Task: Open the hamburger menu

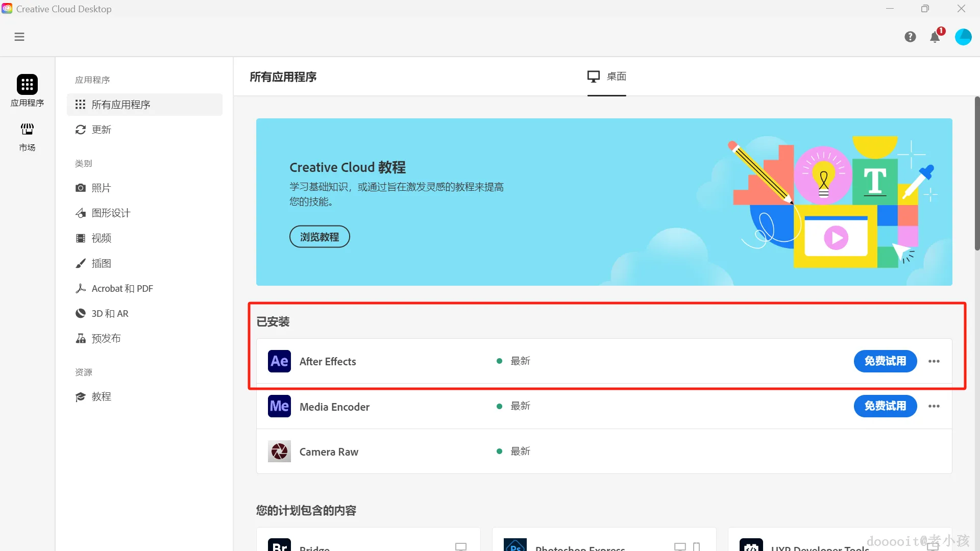Action: (x=19, y=37)
